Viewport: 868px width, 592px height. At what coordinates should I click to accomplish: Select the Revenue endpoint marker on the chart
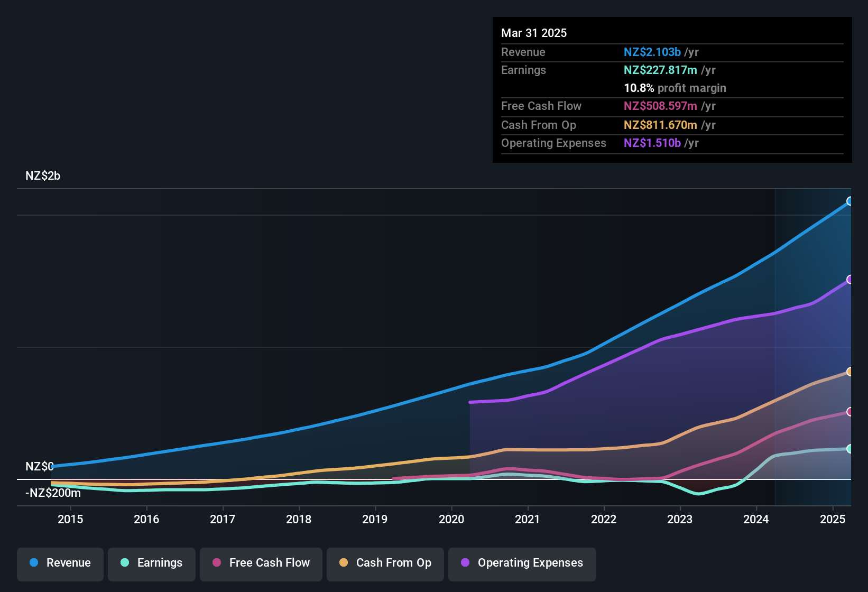[850, 201]
